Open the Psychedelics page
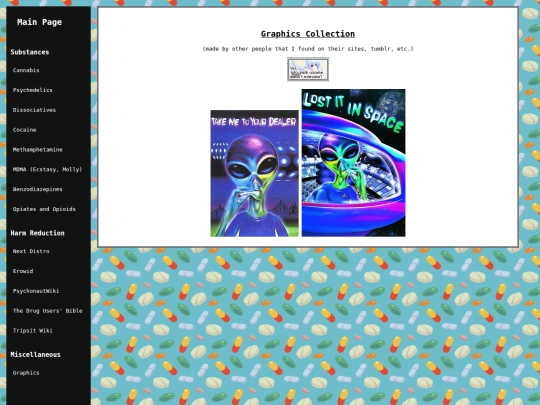Screen dimensions: 540x405 pyautogui.click(x=32, y=90)
